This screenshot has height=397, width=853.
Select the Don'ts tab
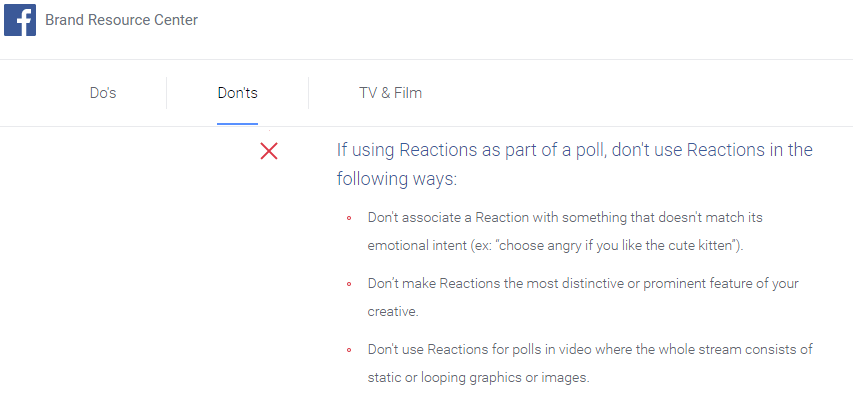coord(237,93)
